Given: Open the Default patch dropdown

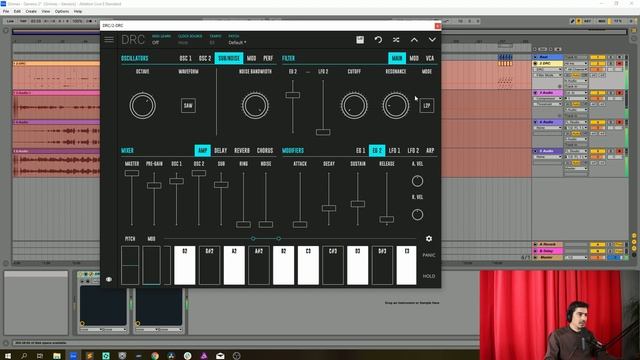Looking at the screenshot, I should click(x=237, y=42).
